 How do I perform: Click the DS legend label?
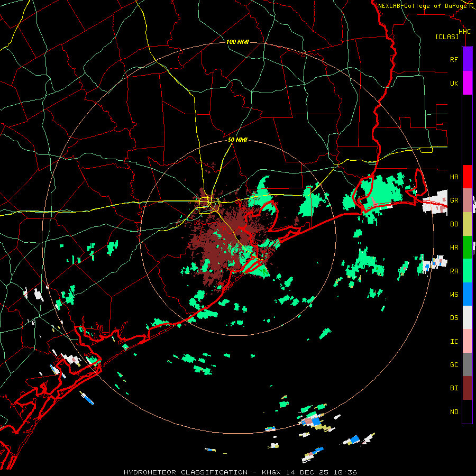pos(454,317)
